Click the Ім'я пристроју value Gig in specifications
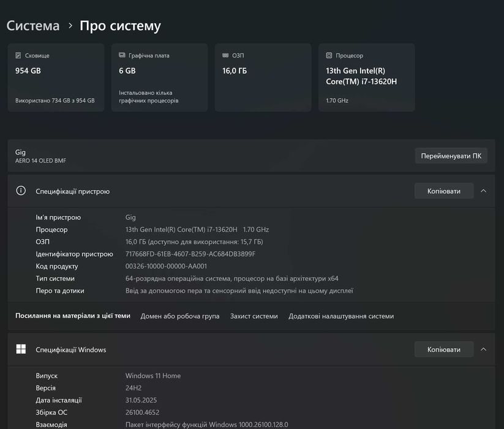Screen dimensions: 504x429 (x=130, y=218)
